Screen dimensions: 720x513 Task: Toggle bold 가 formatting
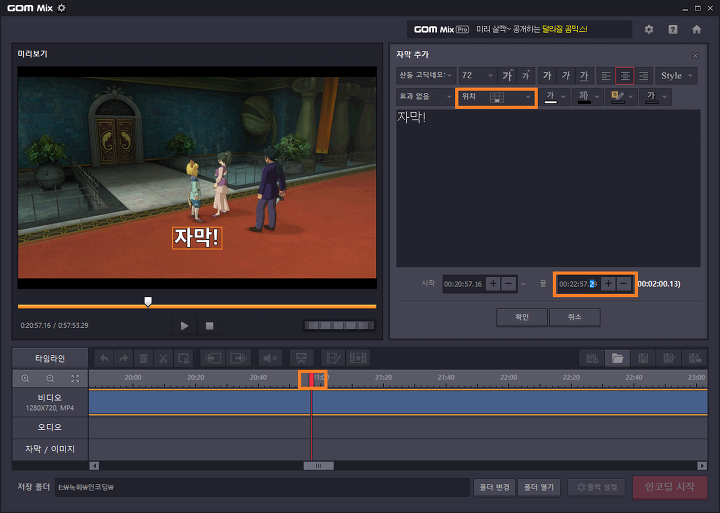coord(547,75)
